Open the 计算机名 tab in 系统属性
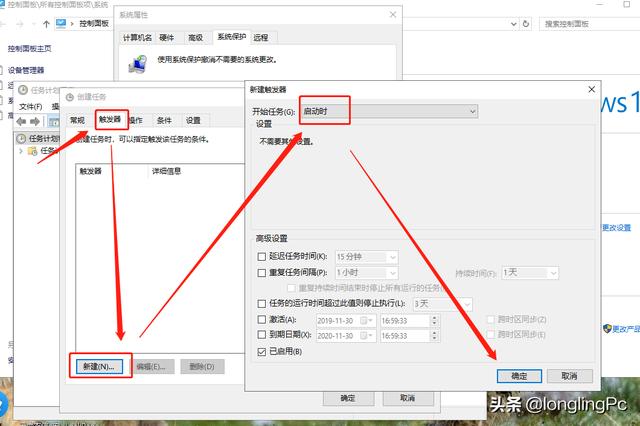The image size is (640, 426). (x=137, y=38)
